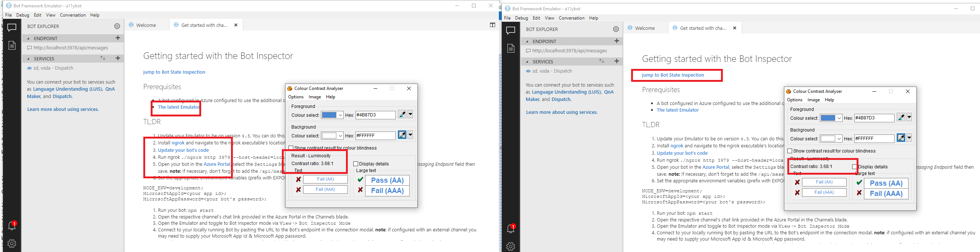Click background Hex field #FFFFFF, left Contrast Analyser
Image resolution: width=980 pixels, height=252 pixels.
(x=375, y=136)
